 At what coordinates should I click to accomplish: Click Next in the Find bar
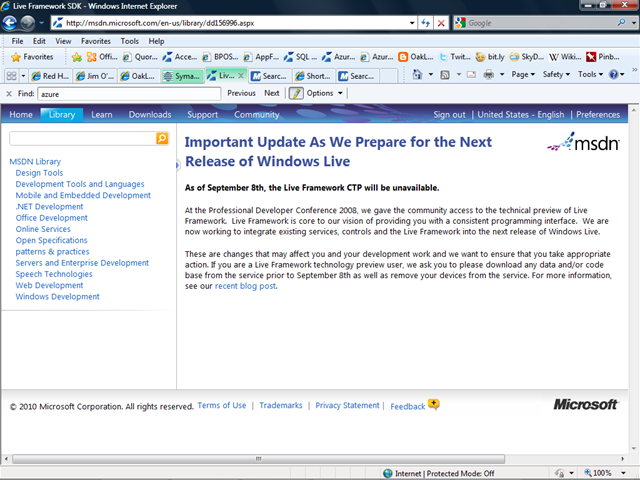[x=272, y=93]
